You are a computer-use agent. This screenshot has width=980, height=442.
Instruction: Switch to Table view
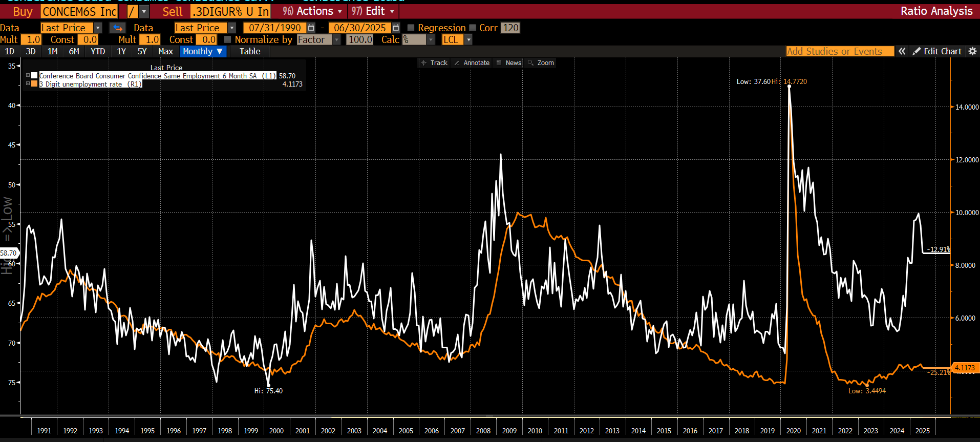(x=250, y=51)
